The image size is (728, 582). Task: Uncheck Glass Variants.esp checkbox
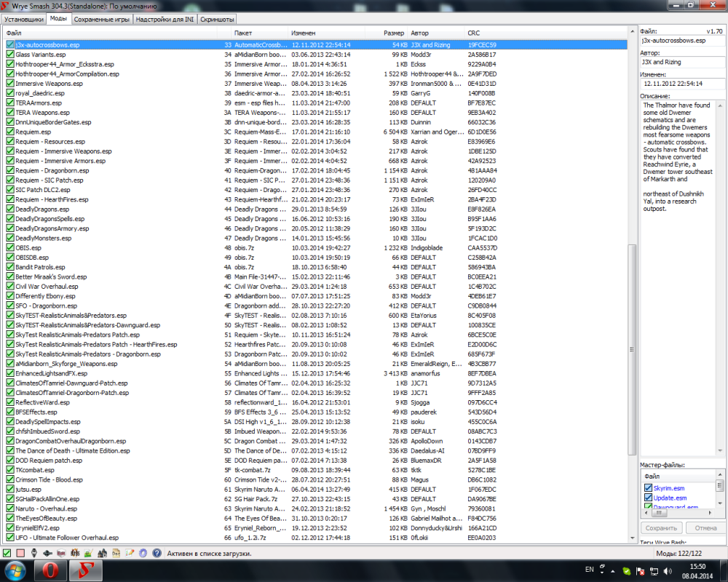(x=10, y=55)
